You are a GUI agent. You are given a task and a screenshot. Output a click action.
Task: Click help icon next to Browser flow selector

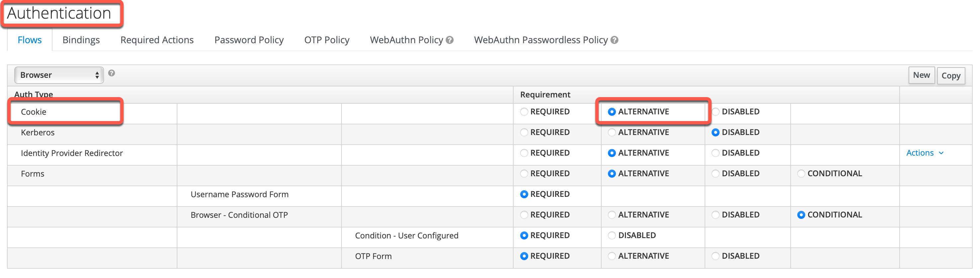[x=112, y=73]
